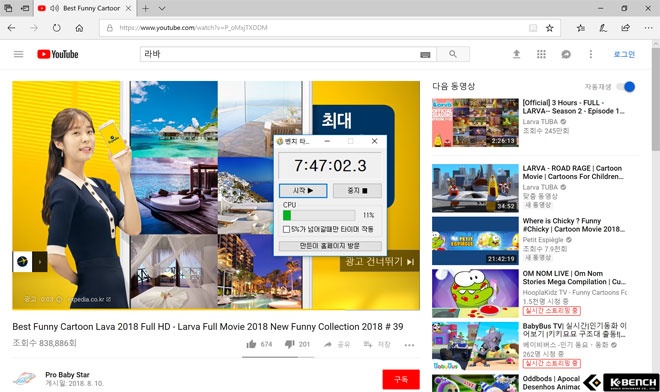Like the video with thumbs-up icon
The width and height of the screenshot is (660, 392).
click(x=251, y=344)
